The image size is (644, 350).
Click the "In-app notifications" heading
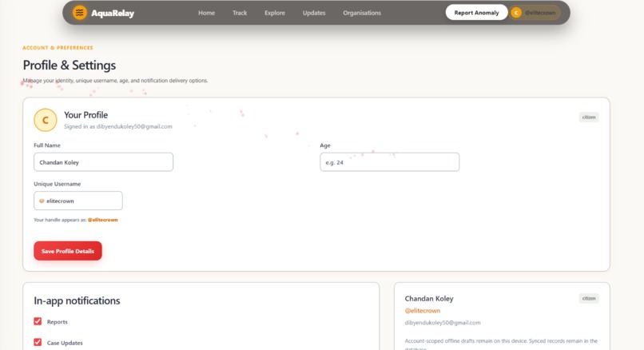(x=77, y=300)
